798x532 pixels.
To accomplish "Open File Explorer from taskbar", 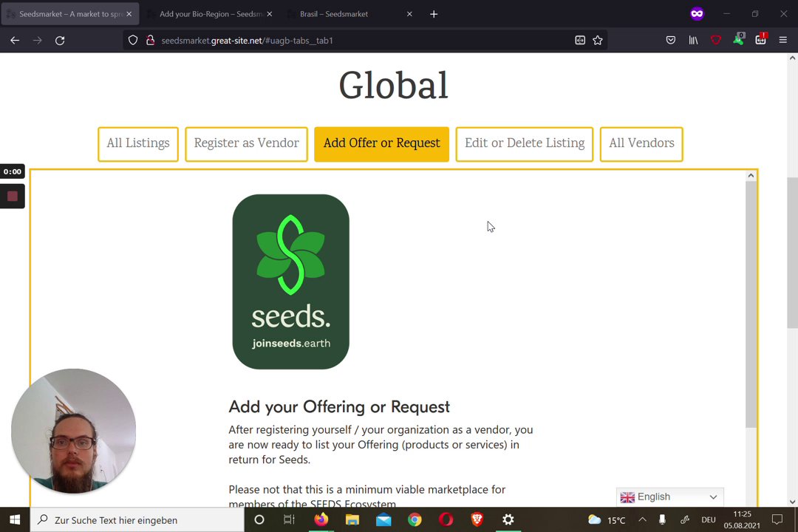I will pyautogui.click(x=352, y=519).
